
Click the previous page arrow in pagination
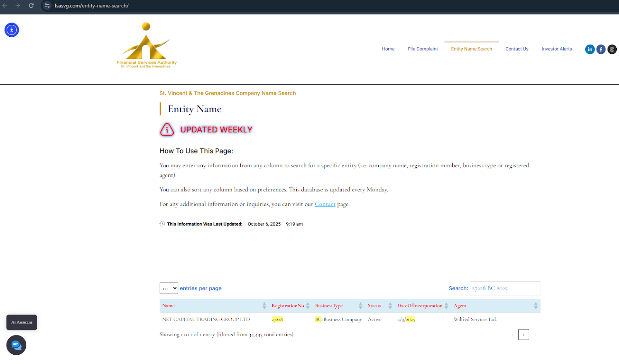(513, 335)
